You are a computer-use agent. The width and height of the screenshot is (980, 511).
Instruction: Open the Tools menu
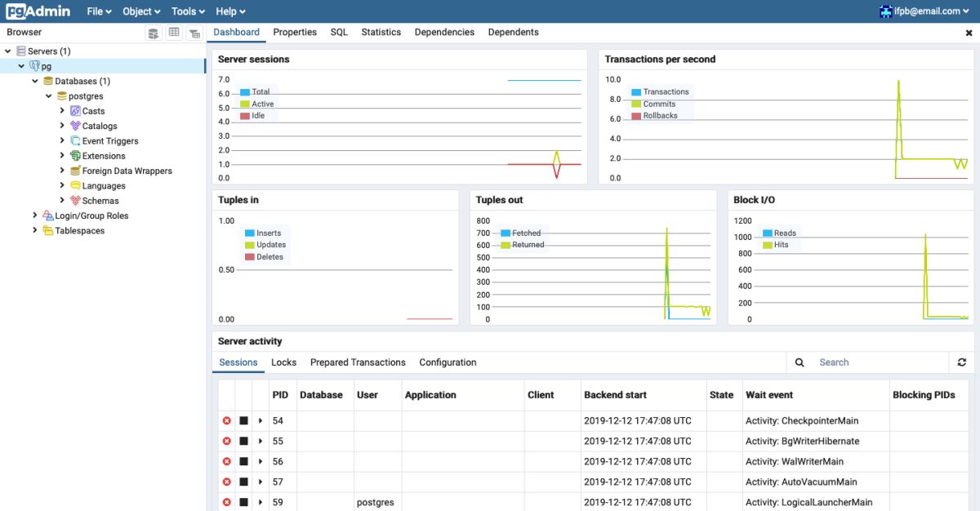click(189, 11)
